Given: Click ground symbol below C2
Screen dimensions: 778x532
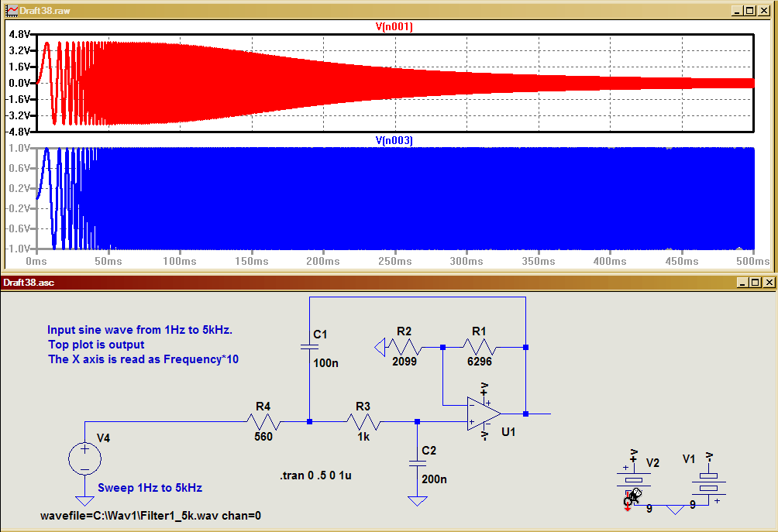Looking at the screenshot, I should coord(417,501).
